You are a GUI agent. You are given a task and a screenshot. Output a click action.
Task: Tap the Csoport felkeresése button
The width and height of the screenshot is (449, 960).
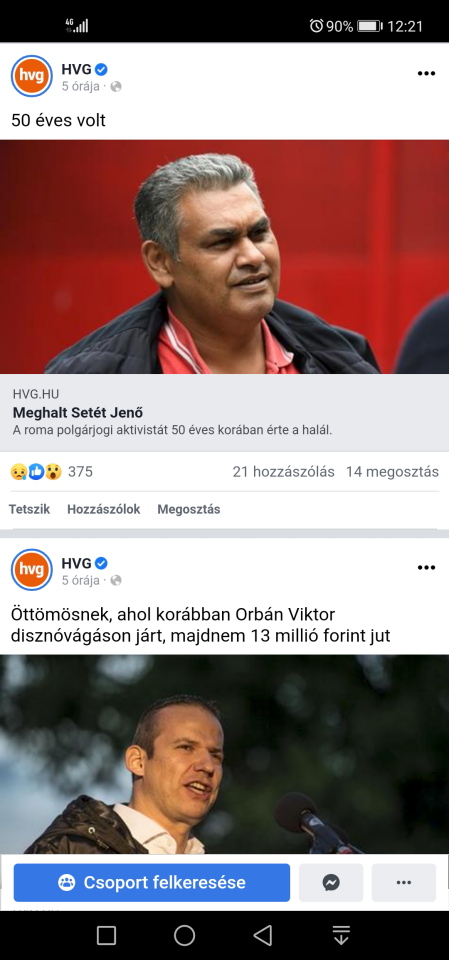tap(152, 882)
